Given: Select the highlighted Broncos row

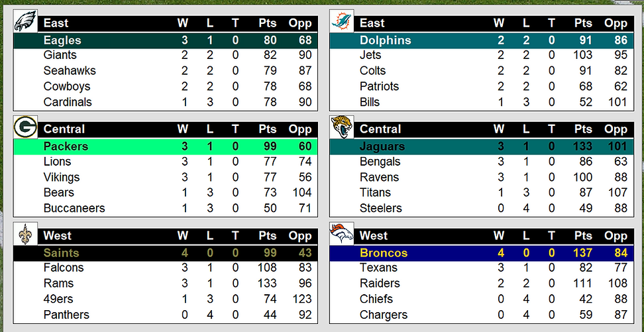Looking at the screenshot, I should click(482, 253).
